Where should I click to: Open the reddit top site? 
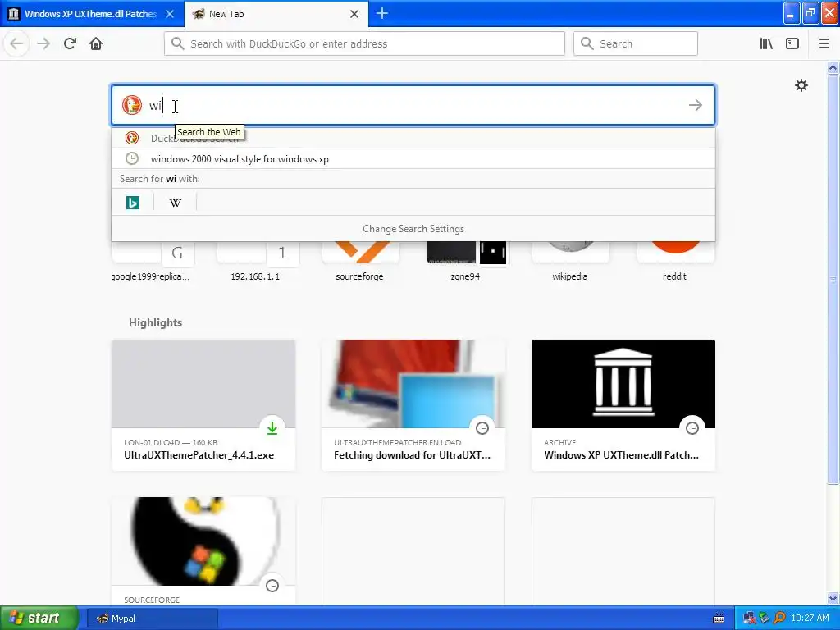coord(674,262)
